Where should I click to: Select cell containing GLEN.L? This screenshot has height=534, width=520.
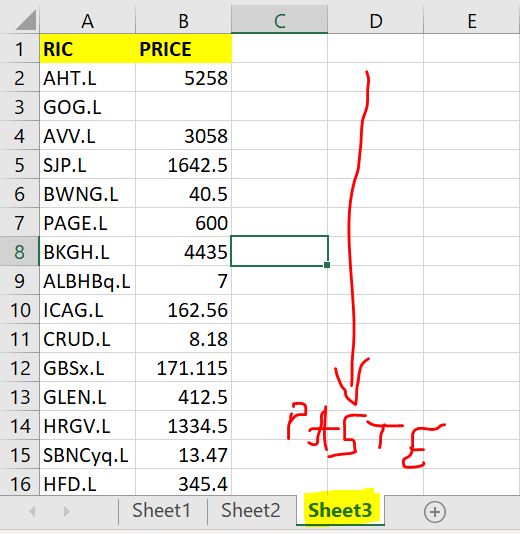[x=88, y=396]
